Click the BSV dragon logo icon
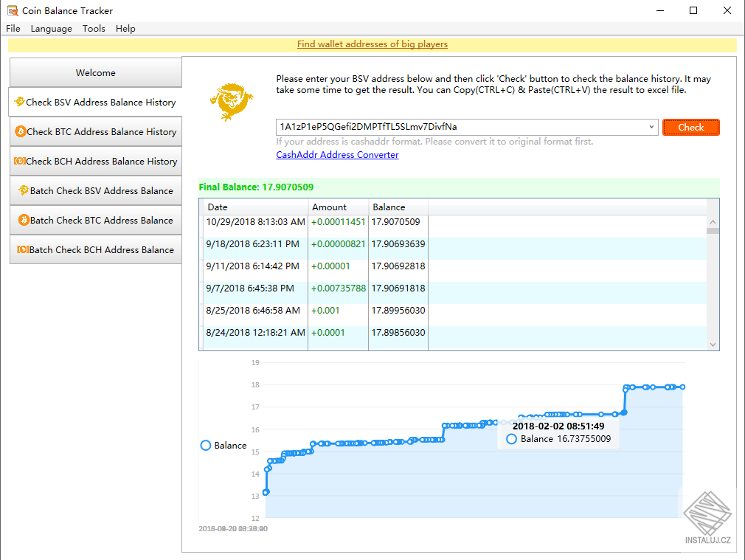The width and height of the screenshot is (745, 560). [231, 103]
